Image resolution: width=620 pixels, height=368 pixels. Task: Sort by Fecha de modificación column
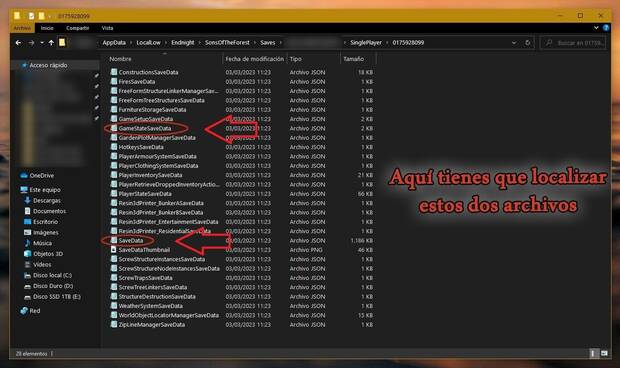(x=255, y=59)
